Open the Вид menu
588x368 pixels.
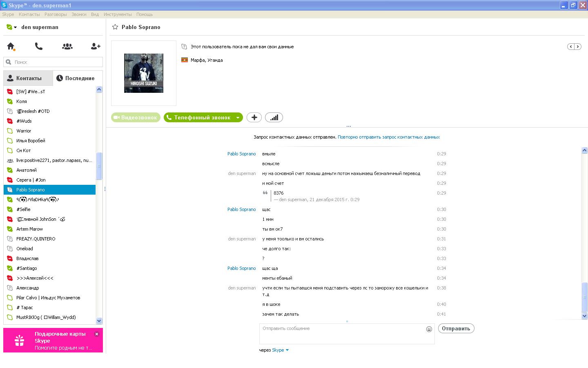pos(95,14)
